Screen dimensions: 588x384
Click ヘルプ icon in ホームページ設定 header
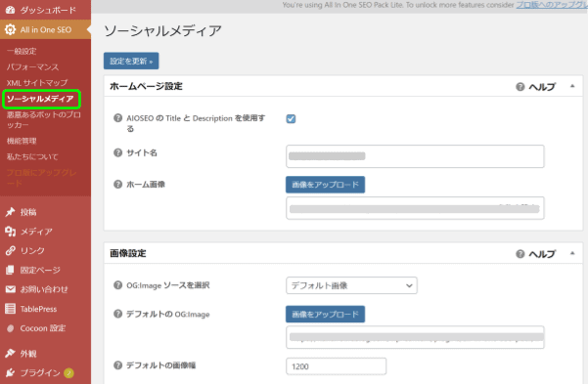pyautogui.click(x=520, y=87)
